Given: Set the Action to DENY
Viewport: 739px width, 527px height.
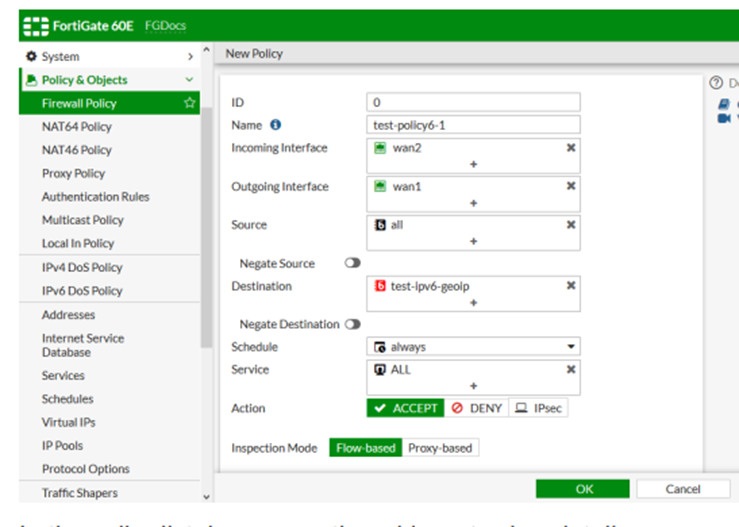Looking at the screenshot, I should coord(476,408).
